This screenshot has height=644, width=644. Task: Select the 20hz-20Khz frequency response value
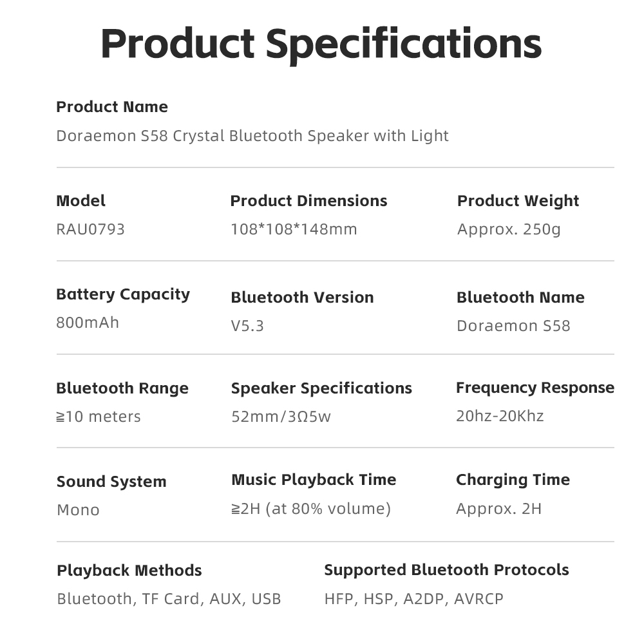coord(500,416)
